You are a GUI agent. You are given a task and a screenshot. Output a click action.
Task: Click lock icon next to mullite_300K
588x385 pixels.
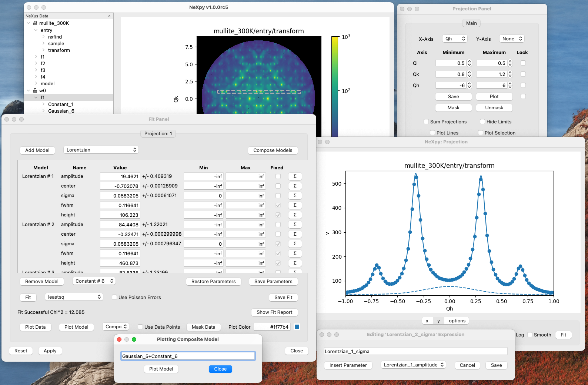click(35, 23)
